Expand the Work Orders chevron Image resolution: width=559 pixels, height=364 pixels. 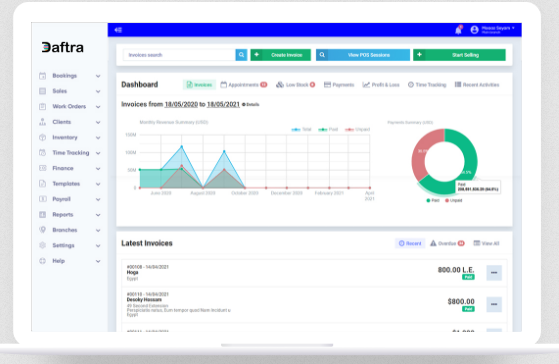[98, 107]
